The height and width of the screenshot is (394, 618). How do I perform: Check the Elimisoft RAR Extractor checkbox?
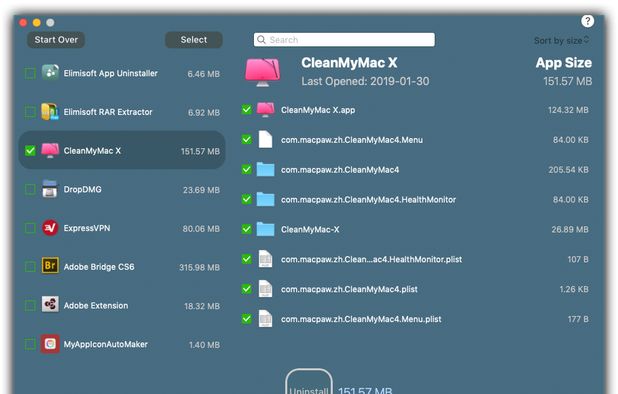tap(30, 112)
